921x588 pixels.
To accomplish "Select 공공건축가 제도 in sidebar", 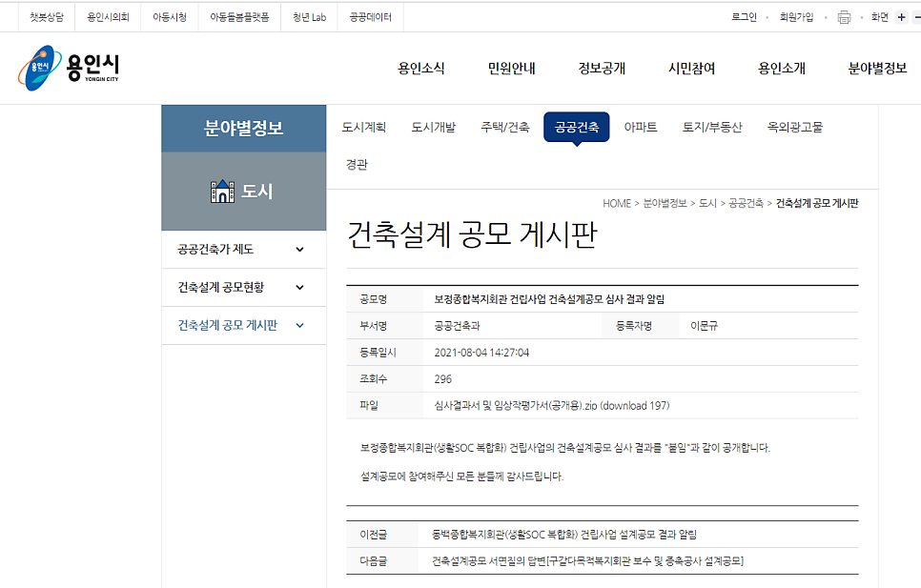I will coord(215,250).
